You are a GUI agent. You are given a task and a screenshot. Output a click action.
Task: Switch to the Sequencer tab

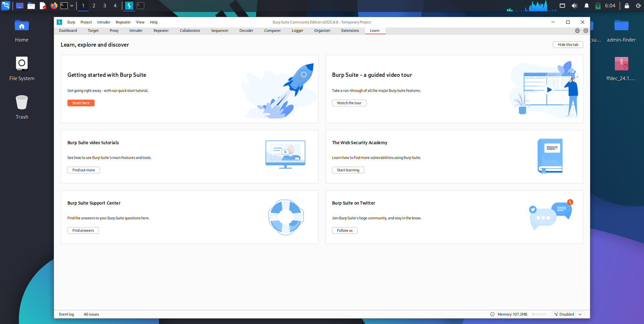pyautogui.click(x=220, y=31)
